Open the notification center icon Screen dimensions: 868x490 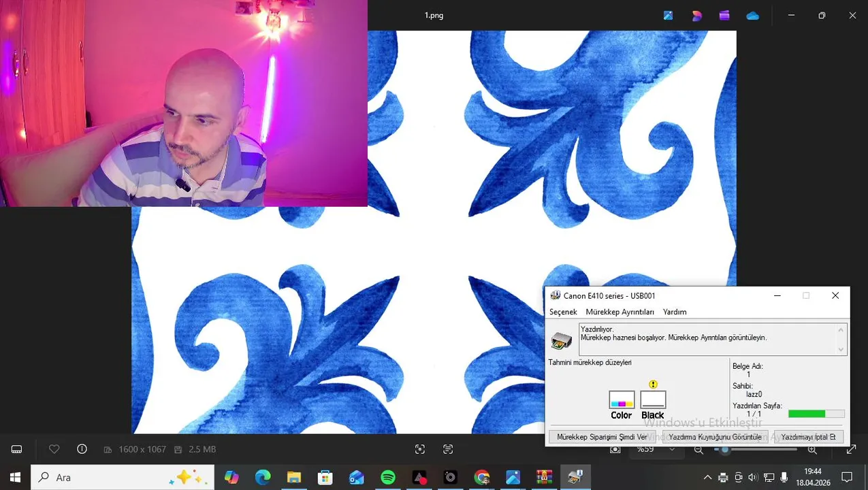[847, 477]
